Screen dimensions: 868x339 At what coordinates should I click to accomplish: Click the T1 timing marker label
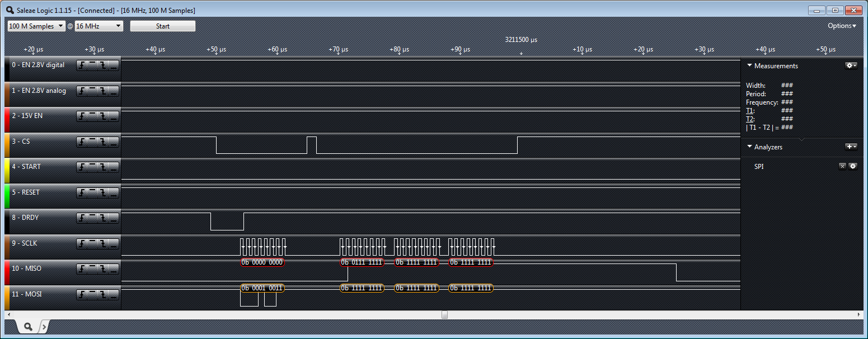pyautogui.click(x=750, y=111)
